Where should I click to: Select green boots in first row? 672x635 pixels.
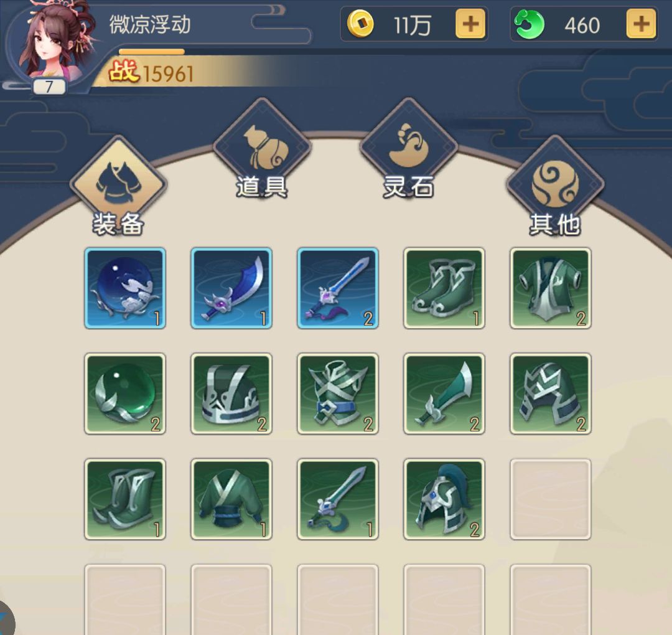444,288
